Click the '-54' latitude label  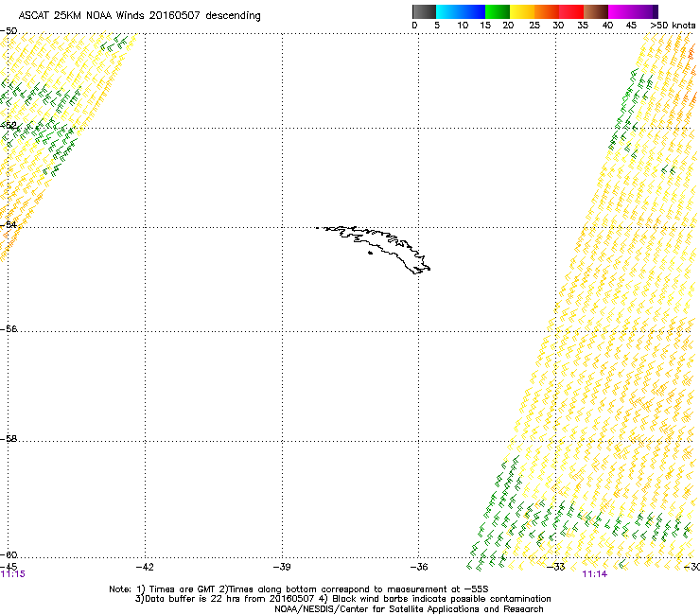(x=9, y=224)
